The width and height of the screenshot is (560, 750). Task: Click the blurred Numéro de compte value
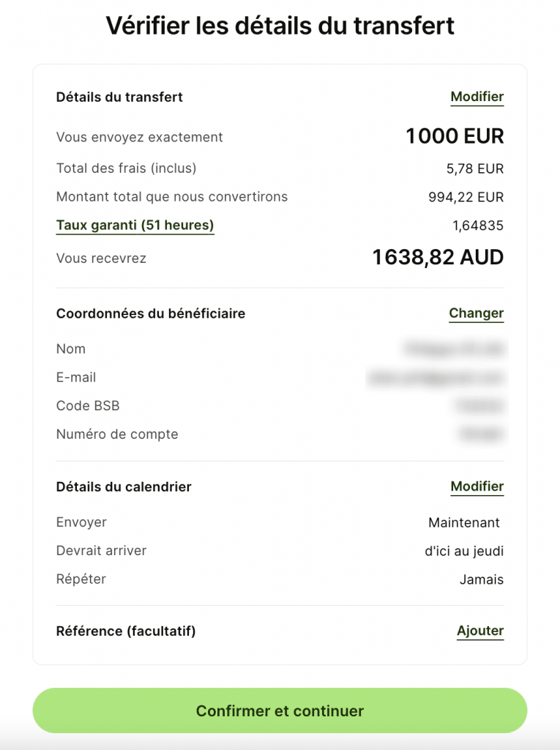click(x=481, y=434)
